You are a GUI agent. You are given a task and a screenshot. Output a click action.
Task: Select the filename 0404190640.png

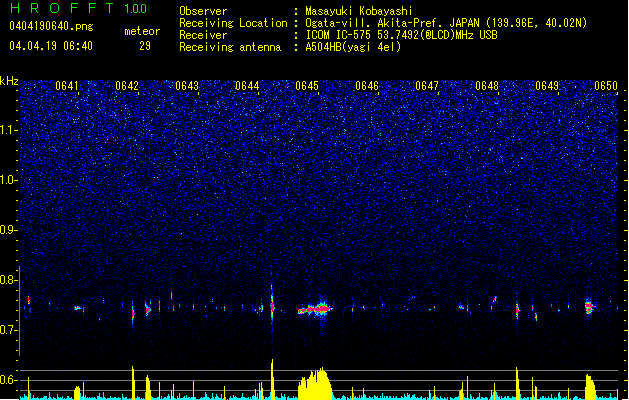coord(51,26)
